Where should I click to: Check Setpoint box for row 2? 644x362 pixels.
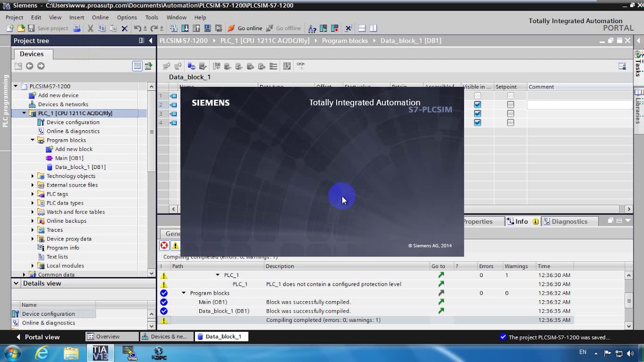pos(511,105)
